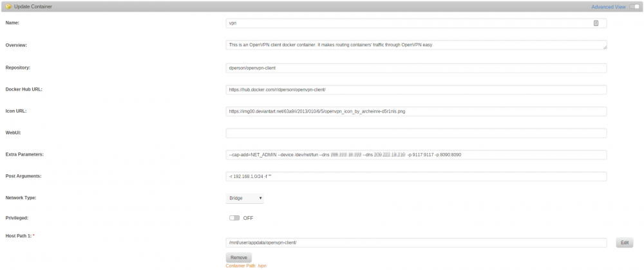Screen dimensions: 644x270
Task: Click the "Extra Parameters:" label
Action: click(x=24, y=154)
